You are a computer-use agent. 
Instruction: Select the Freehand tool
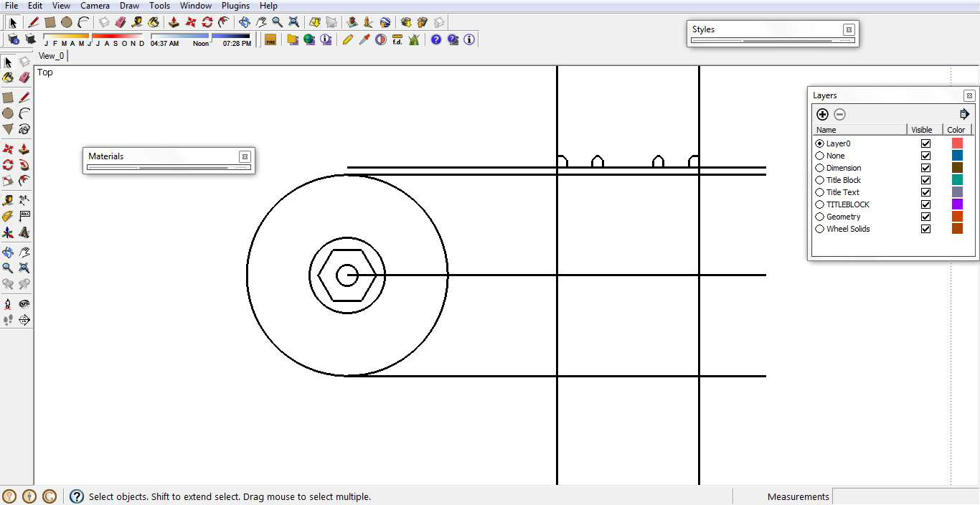(x=24, y=129)
